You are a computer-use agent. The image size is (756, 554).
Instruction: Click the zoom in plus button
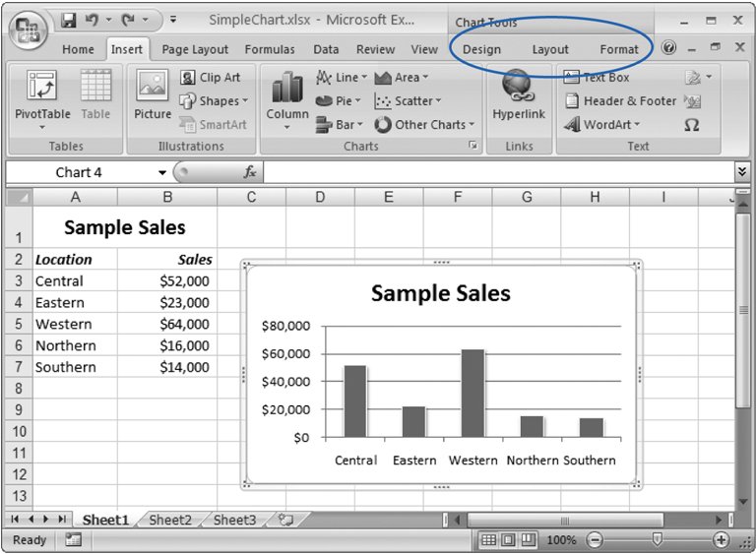(x=721, y=540)
